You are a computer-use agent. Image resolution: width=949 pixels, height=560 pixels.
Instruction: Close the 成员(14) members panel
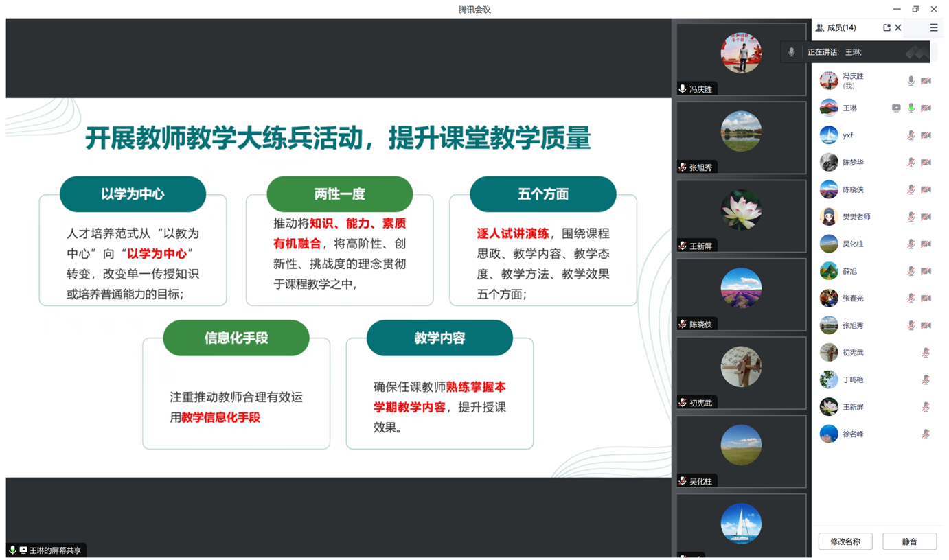897,28
